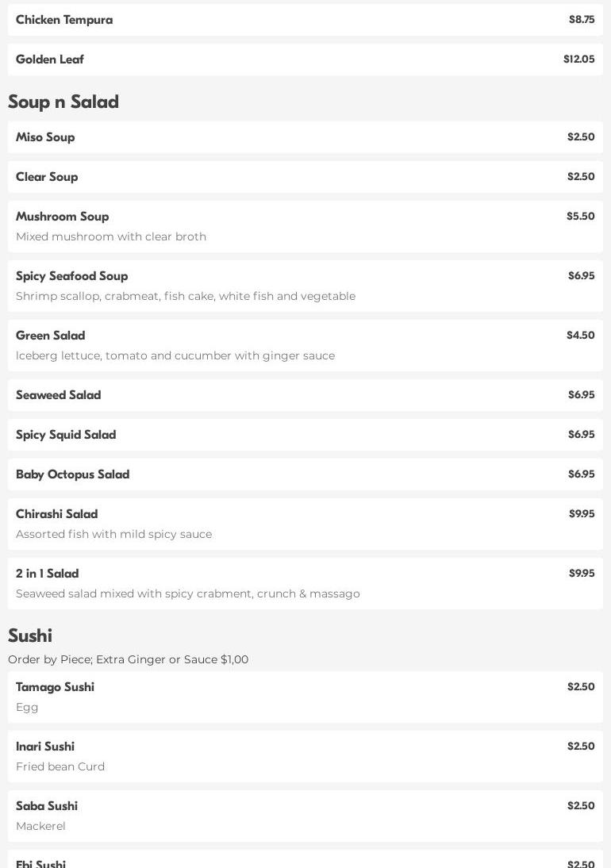The width and height of the screenshot is (611, 868).
Task: Click the Soup n Salad section heading
Action: (x=63, y=102)
